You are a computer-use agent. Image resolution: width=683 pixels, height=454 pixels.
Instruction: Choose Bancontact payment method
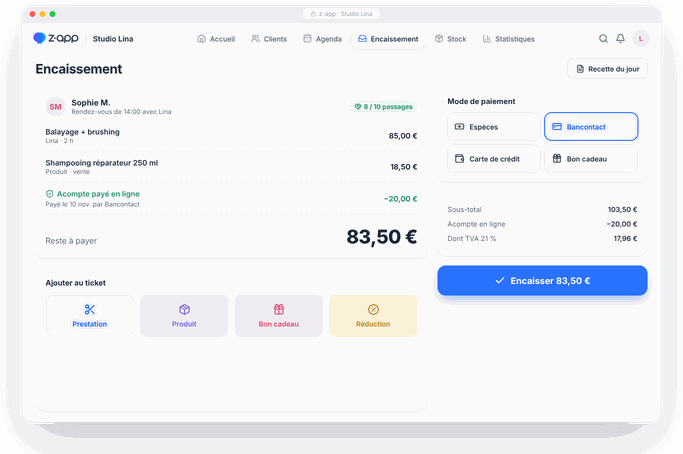591,127
